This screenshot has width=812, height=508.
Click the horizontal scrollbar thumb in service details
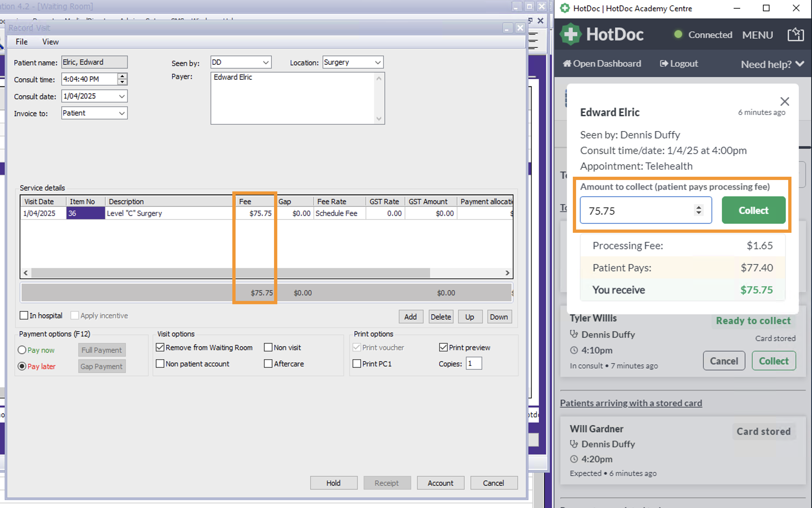tap(231, 273)
